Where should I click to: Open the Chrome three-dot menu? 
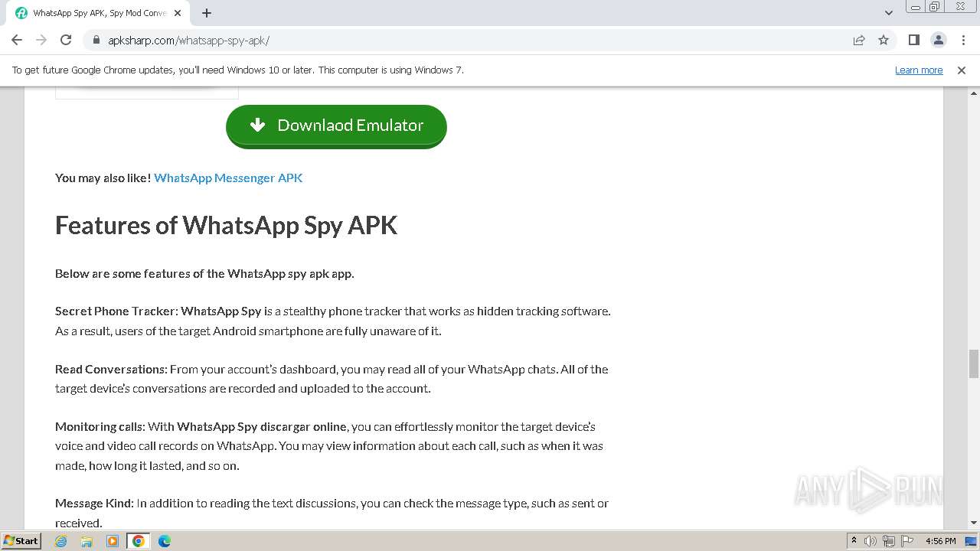pos(962,40)
